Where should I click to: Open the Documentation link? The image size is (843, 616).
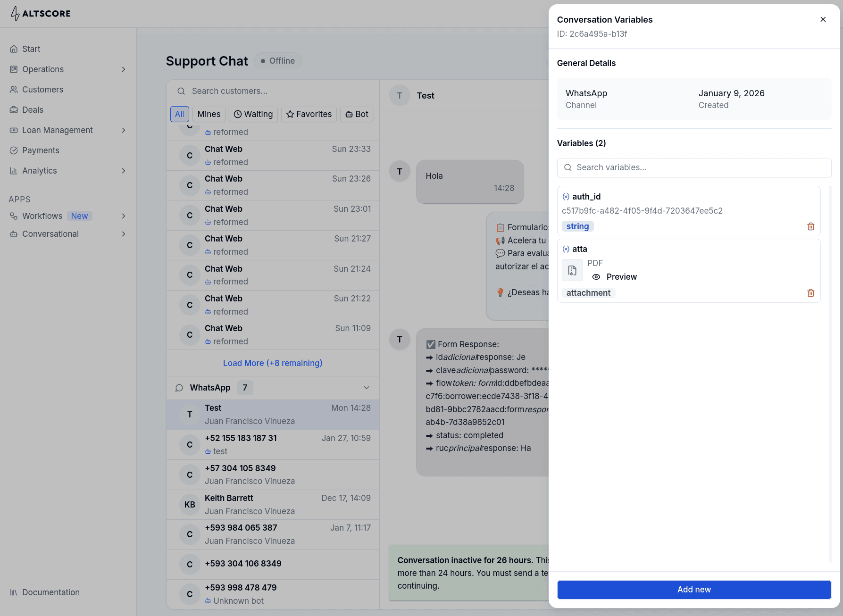click(50, 592)
